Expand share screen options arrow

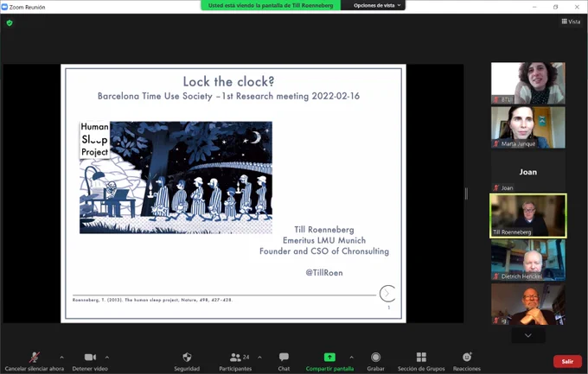[351, 357]
